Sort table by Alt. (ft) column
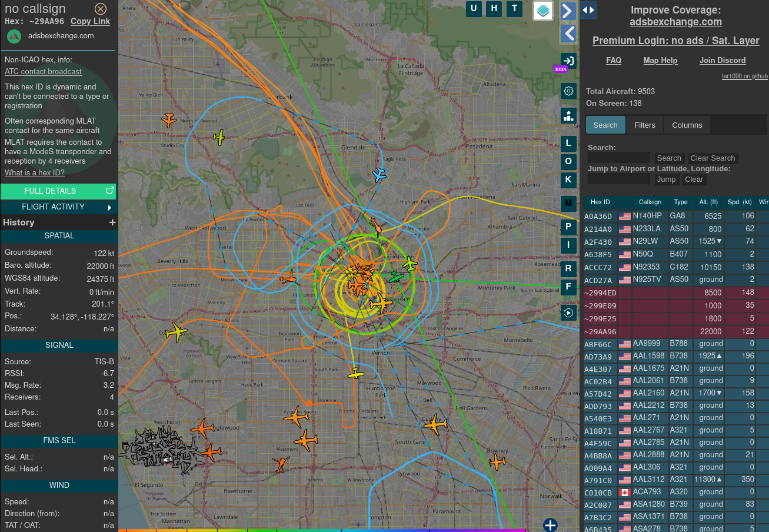 coord(708,202)
